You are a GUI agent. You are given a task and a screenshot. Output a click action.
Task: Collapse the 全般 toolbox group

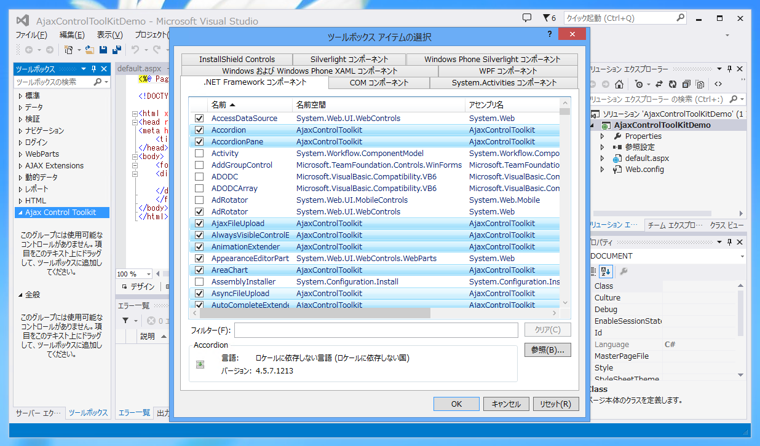pos(20,295)
